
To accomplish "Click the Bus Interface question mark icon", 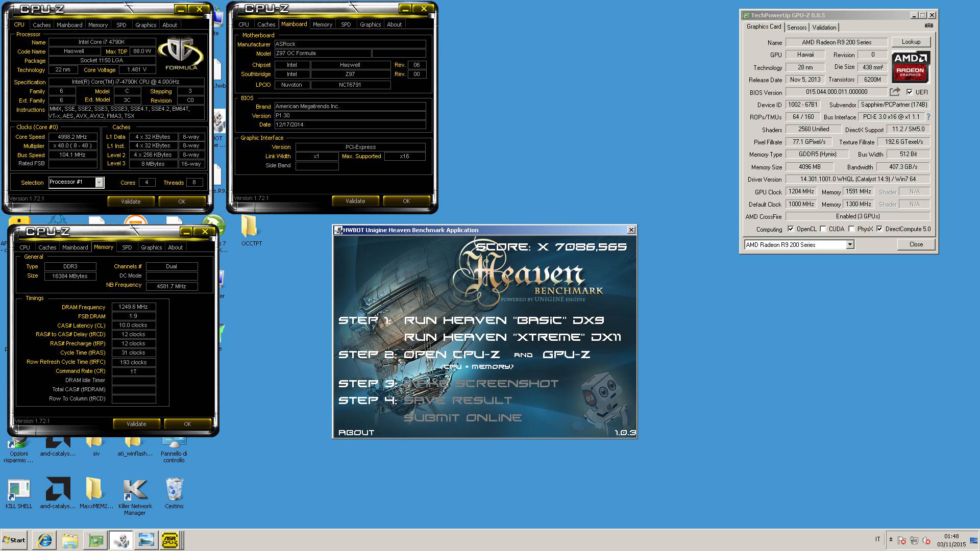I will pos(928,117).
